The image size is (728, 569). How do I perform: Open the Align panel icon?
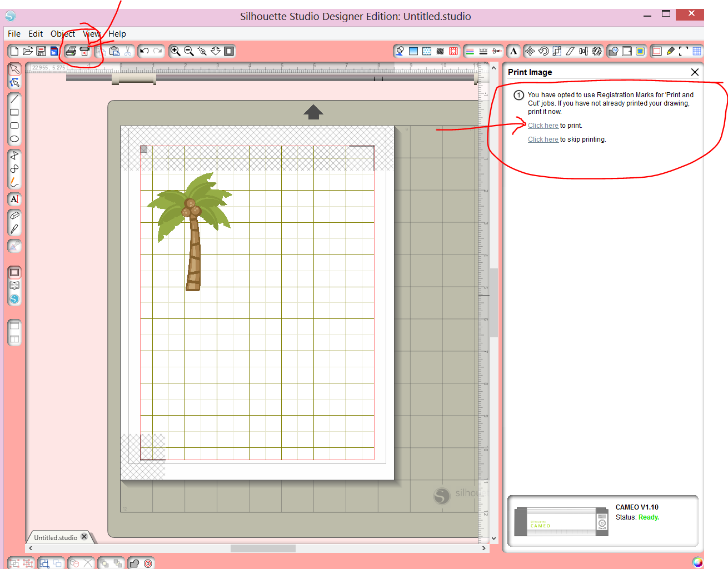[x=584, y=51]
